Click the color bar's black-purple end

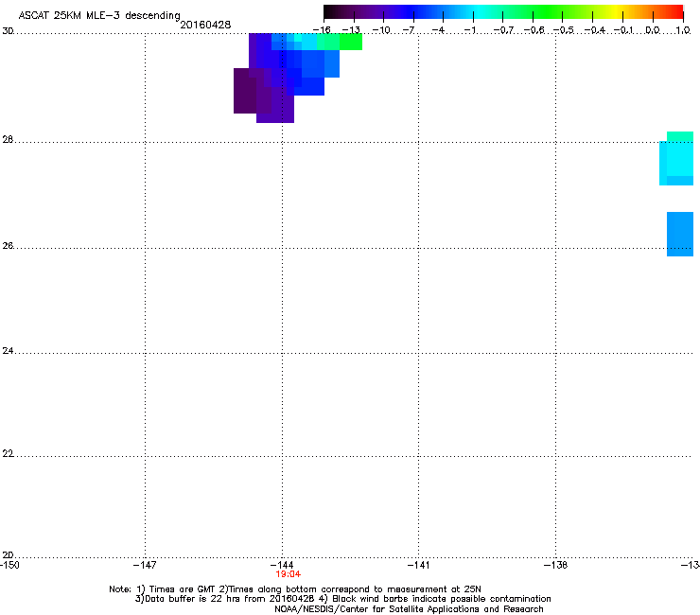[340, 12]
